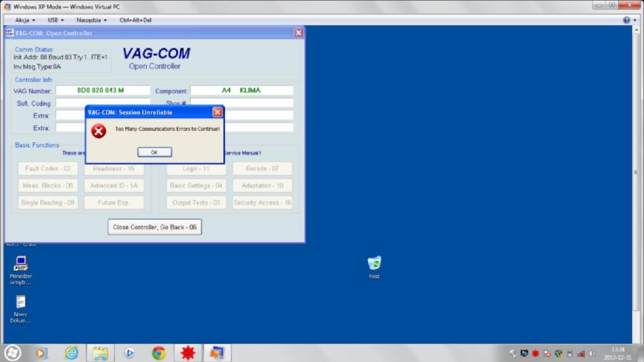Click the Output Tests - 03 button

196,202
